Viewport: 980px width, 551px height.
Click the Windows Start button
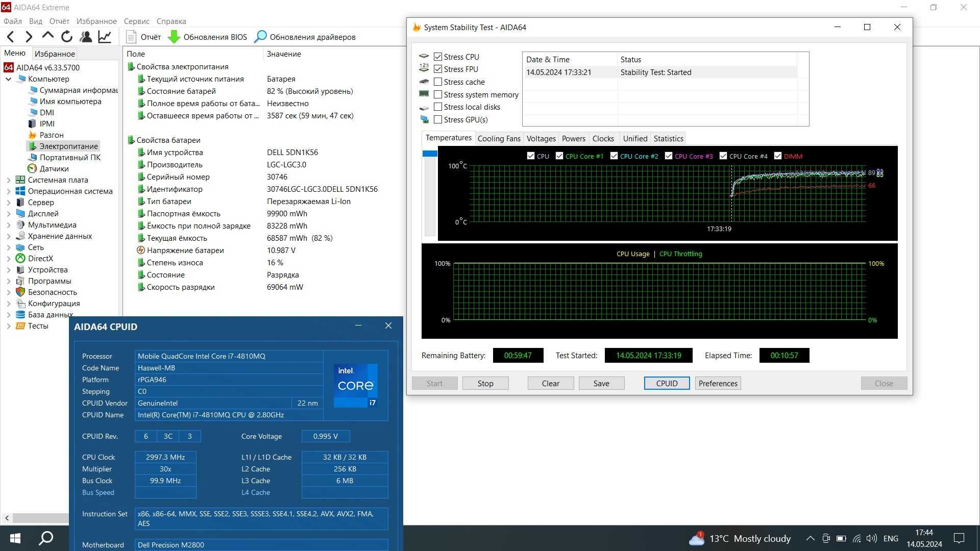point(15,538)
